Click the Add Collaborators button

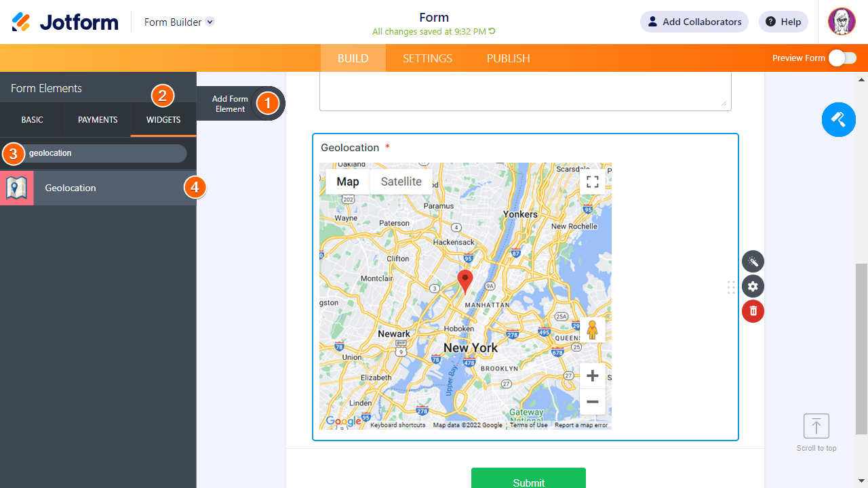694,22
